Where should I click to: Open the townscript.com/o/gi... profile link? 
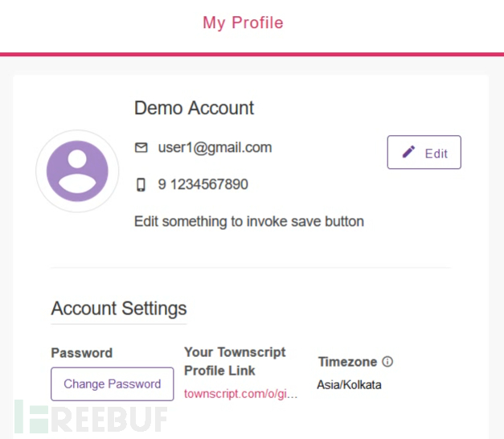[x=241, y=394]
